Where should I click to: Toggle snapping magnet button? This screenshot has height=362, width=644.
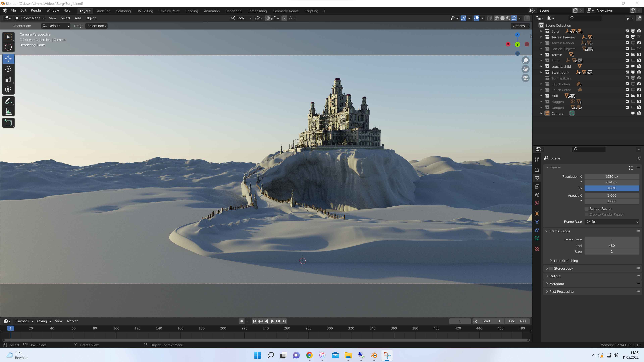tap(268, 18)
